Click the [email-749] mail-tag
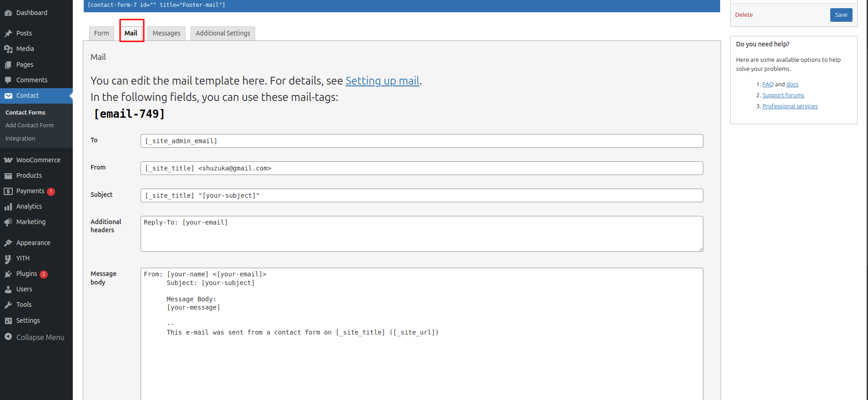The width and height of the screenshot is (868, 400). coord(129,114)
